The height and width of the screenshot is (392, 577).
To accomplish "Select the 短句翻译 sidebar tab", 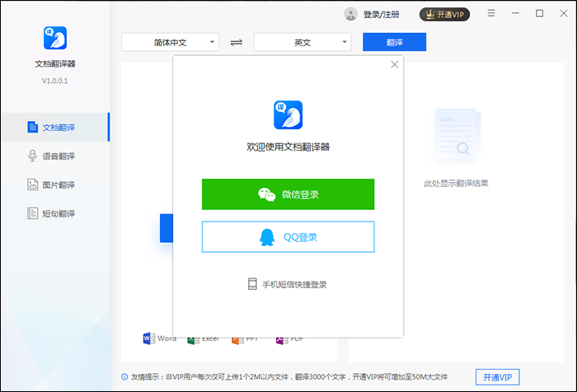I will click(55, 213).
